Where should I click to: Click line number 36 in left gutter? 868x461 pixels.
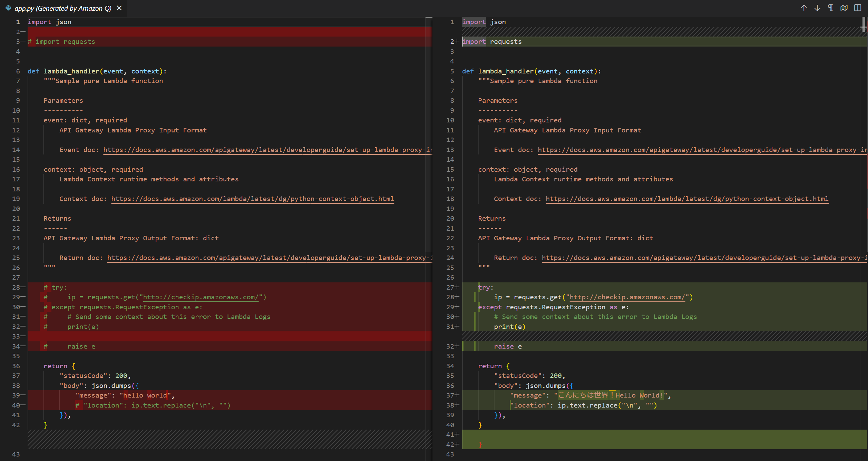point(16,366)
